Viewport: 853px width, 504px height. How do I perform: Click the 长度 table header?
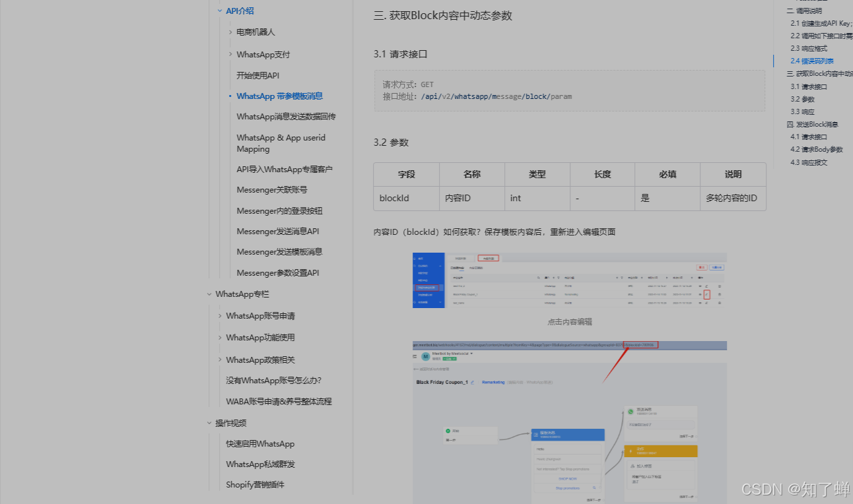(x=602, y=175)
